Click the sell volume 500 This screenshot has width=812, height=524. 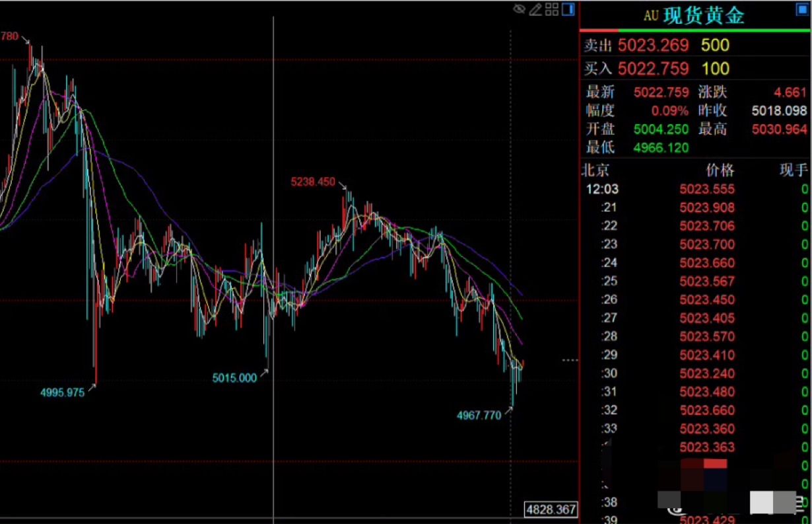pyautogui.click(x=715, y=46)
